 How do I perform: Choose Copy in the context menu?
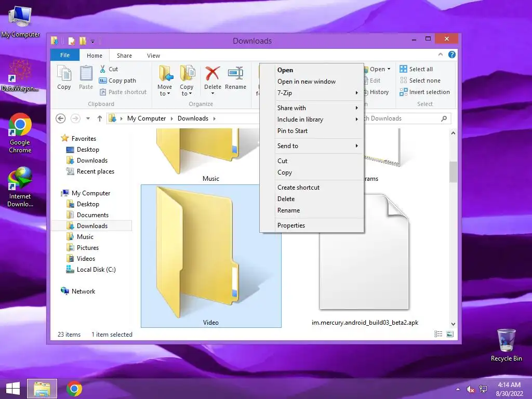[x=312, y=172]
